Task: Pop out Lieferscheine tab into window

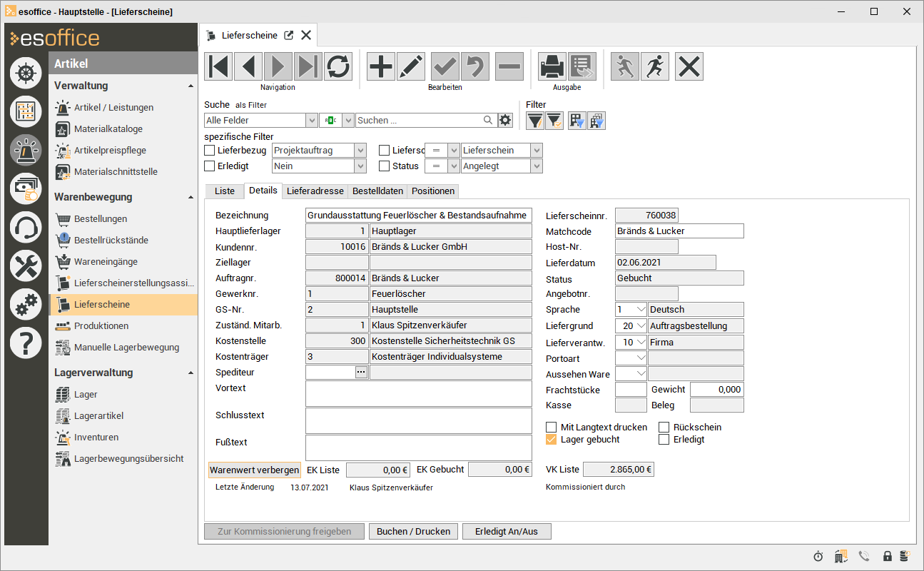Action: [x=289, y=35]
